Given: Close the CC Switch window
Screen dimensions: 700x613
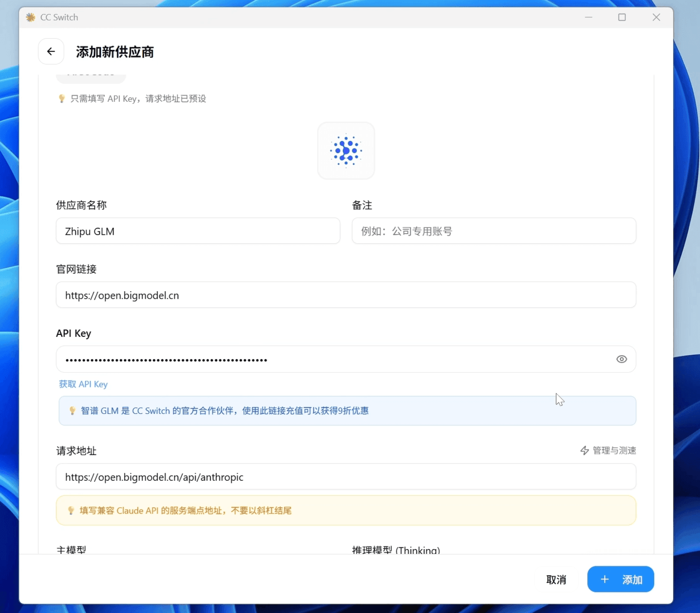Looking at the screenshot, I should tap(656, 17).
